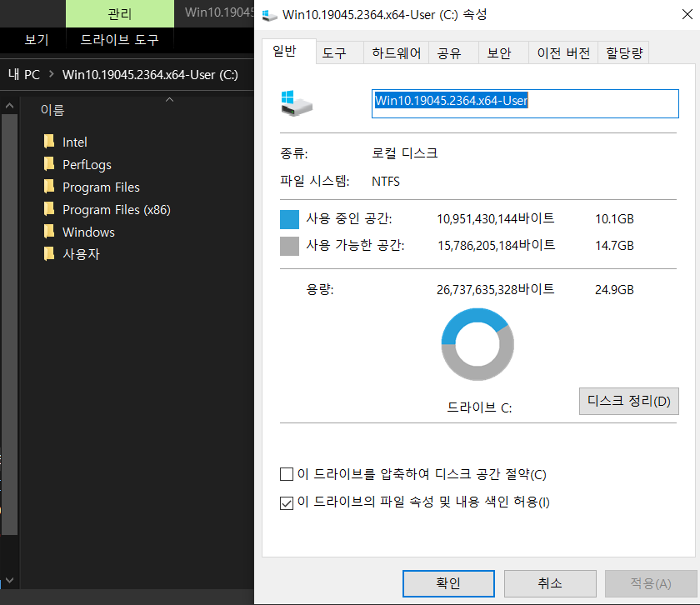Switch to the 보안 tab
Viewport: 700px width, 605px height.
[503, 53]
